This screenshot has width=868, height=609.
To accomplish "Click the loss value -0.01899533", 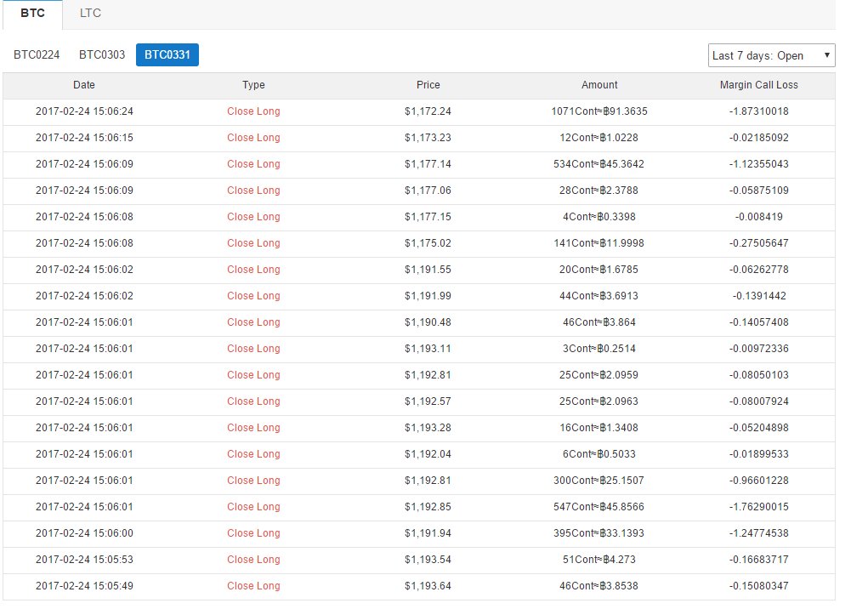I will (759, 454).
